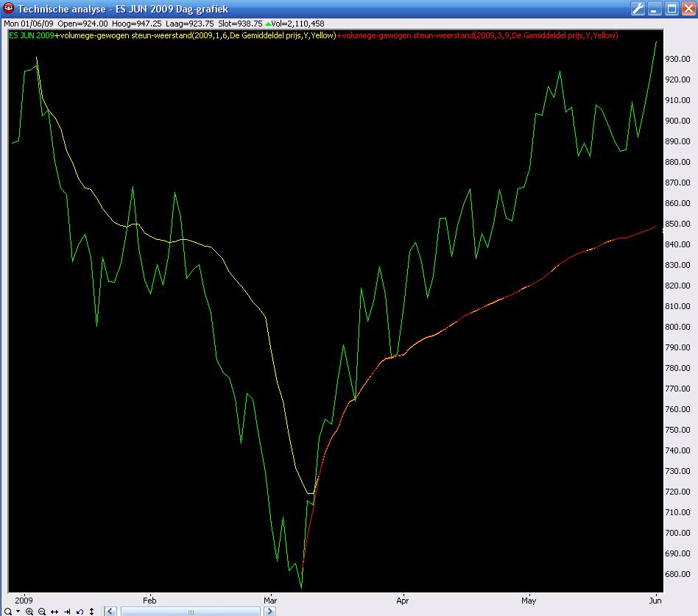Click the blue undo arrow icon

point(80,611)
